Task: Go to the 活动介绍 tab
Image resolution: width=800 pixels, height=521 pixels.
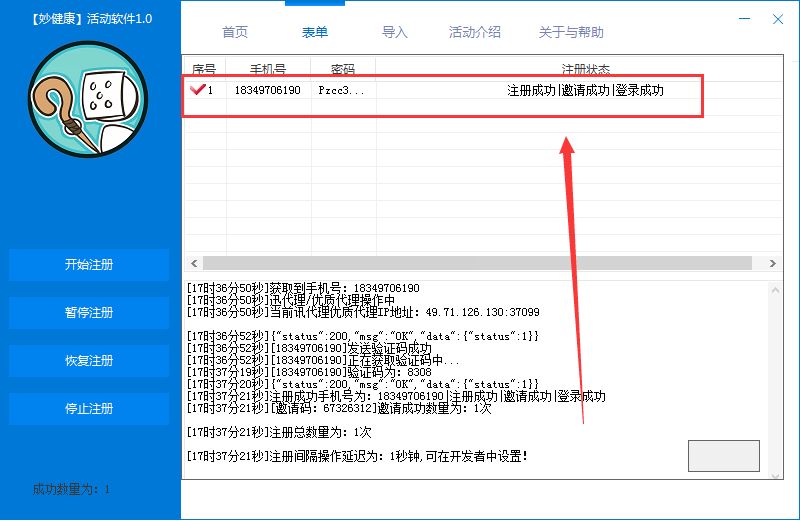Action: 474,32
